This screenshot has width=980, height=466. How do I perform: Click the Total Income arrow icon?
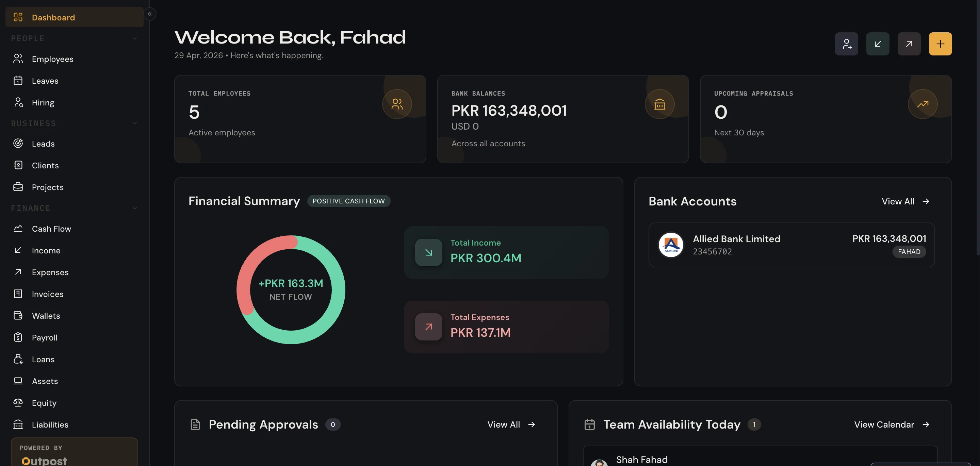pos(428,252)
